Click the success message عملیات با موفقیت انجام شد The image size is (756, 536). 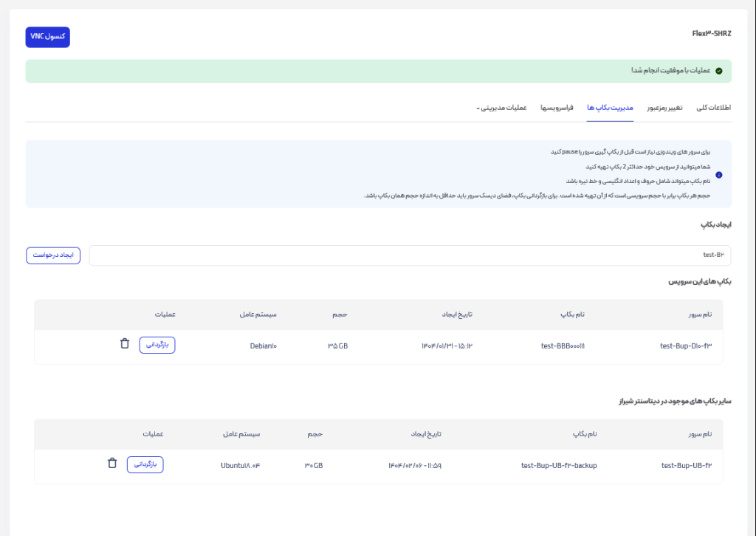(670, 71)
